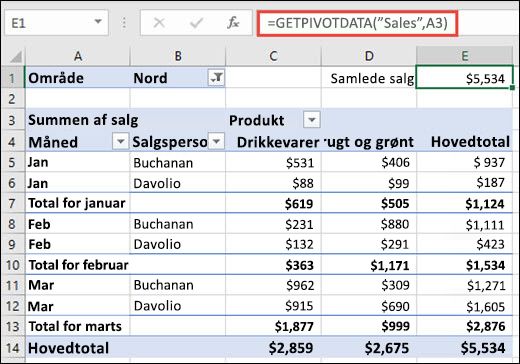Select the $1,111 cell
The height and width of the screenshot is (364, 520).
[x=464, y=224]
